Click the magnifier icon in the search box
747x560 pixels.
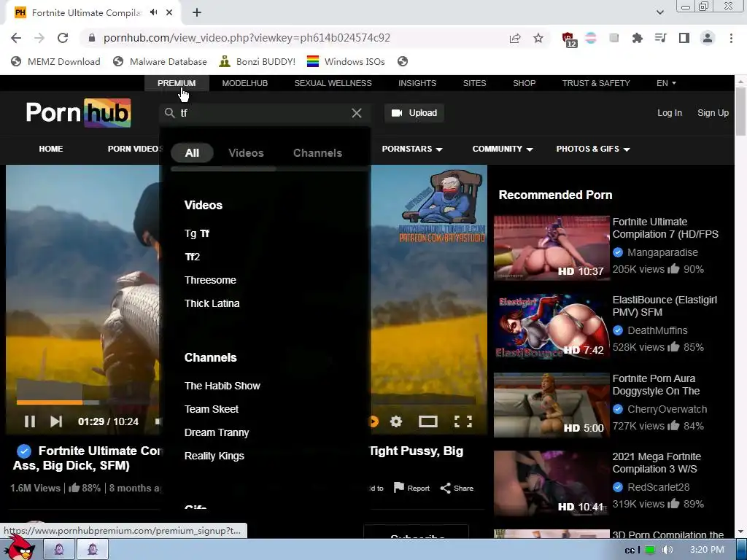coord(169,113)
